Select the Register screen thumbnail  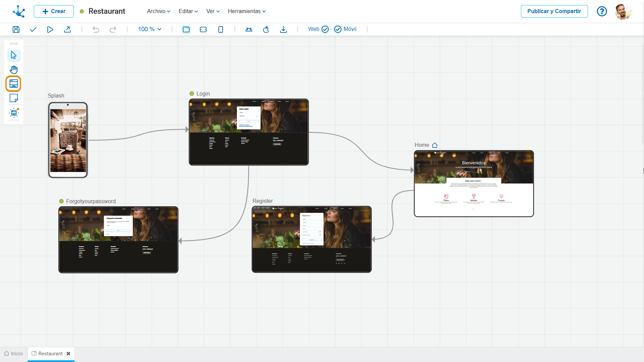tap(312, 239)
